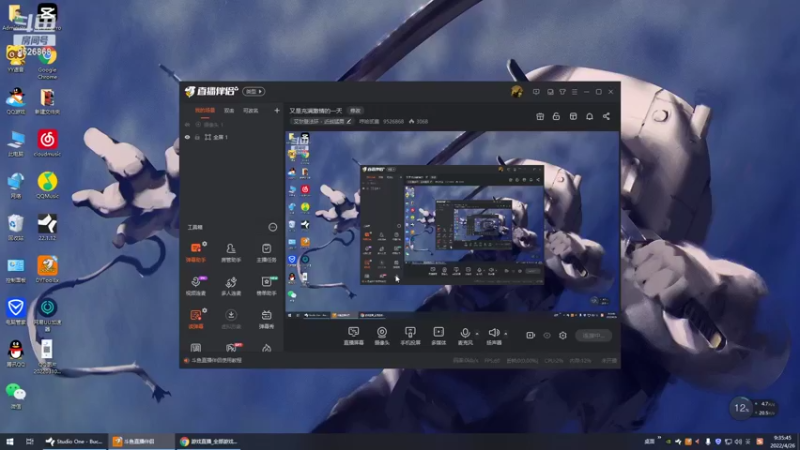Expand the microphone options arrow

(477, 334)
